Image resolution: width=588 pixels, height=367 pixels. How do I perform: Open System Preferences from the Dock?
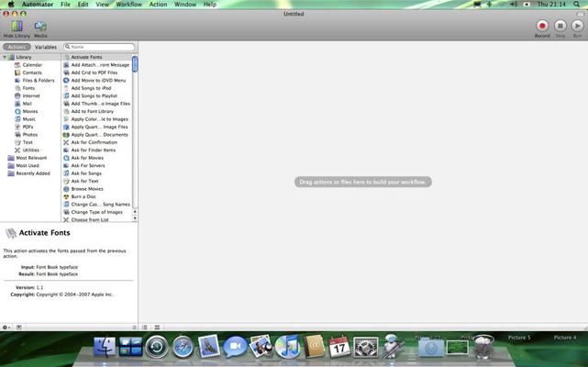366,347
